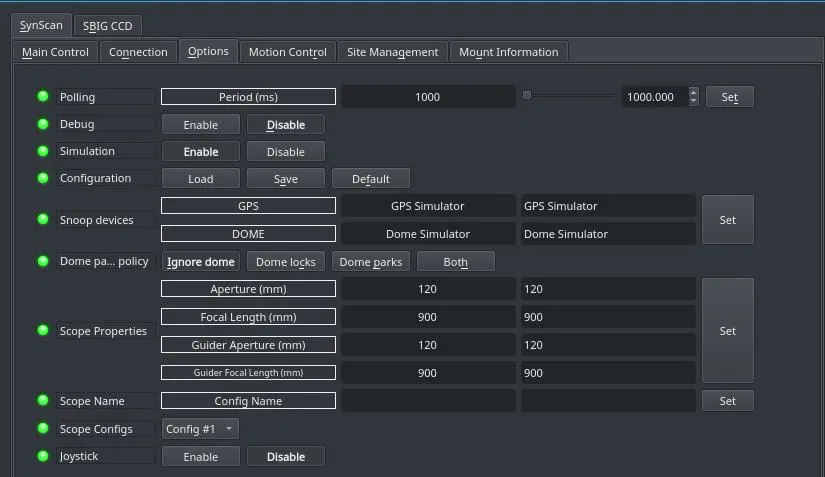Click the current polling value 1000
825x477 pixels.
428,97
